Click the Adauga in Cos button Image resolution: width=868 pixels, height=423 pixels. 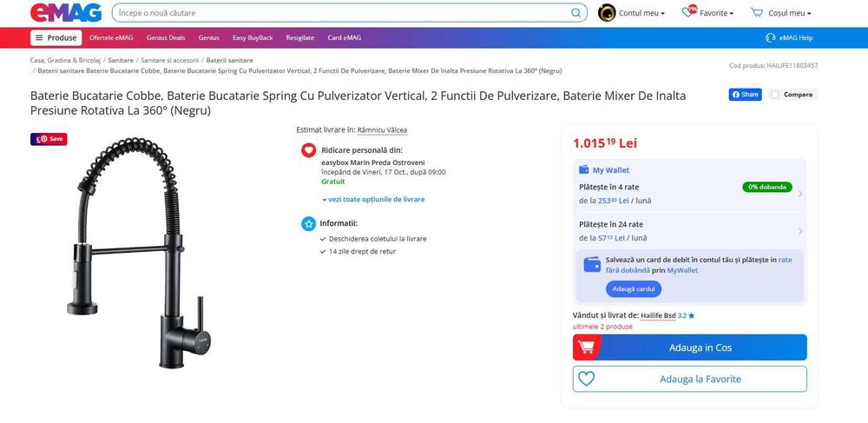pyautogui.click(x=690, y=347)
